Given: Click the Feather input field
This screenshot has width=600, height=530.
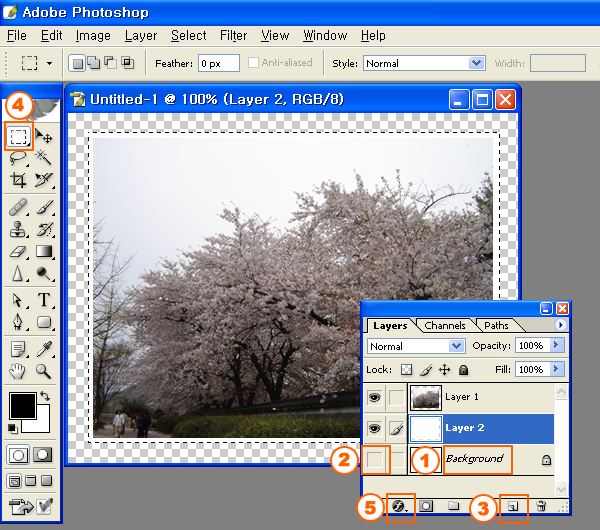Looking at the screenshot, I should pyautogui.click(x=218, y=63).
